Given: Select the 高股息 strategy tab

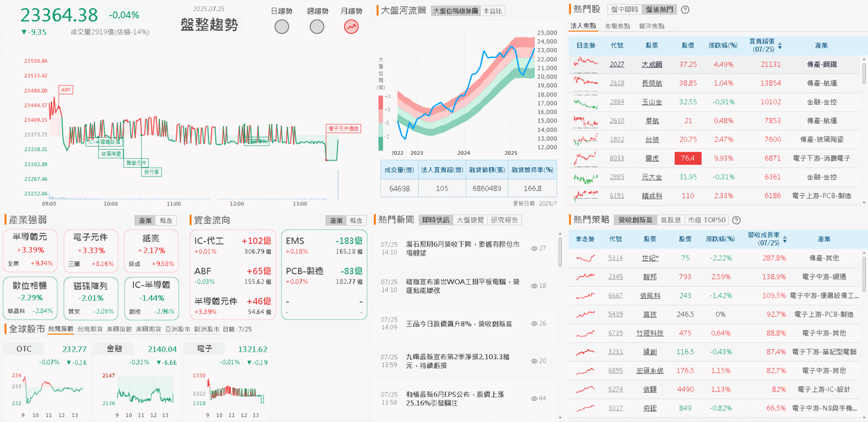Looking at the screenshot, I should pos(671,220).
